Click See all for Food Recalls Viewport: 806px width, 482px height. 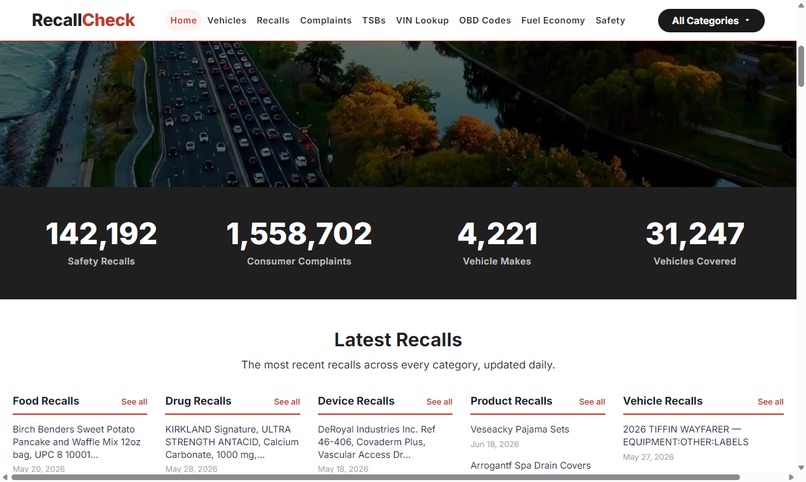pyautogui.click(x=134, y=402)
